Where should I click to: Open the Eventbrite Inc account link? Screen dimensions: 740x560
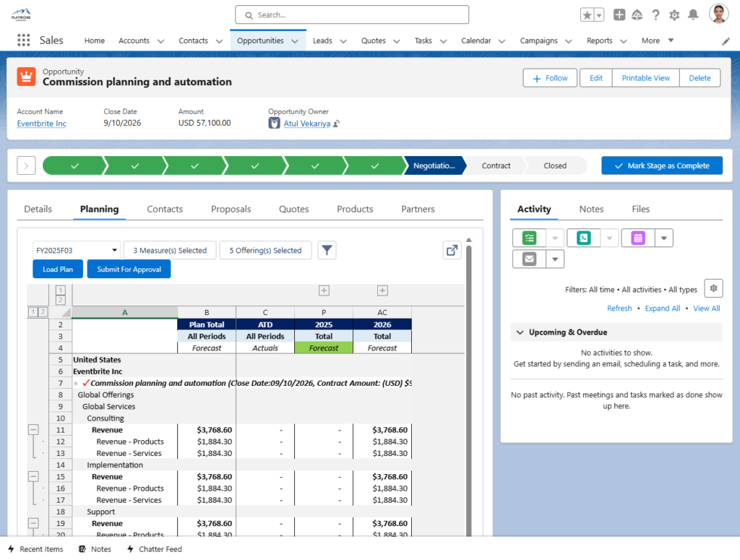[x=41, y=124]
